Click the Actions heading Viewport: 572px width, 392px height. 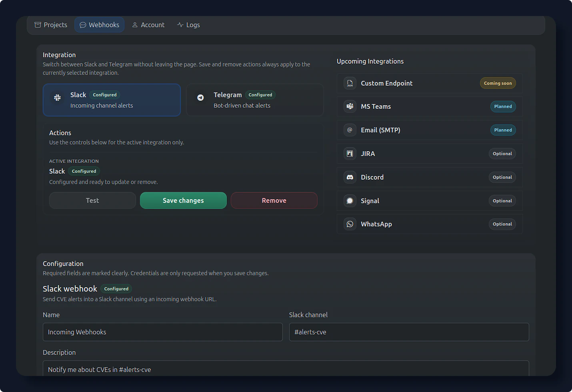(60, 133)
